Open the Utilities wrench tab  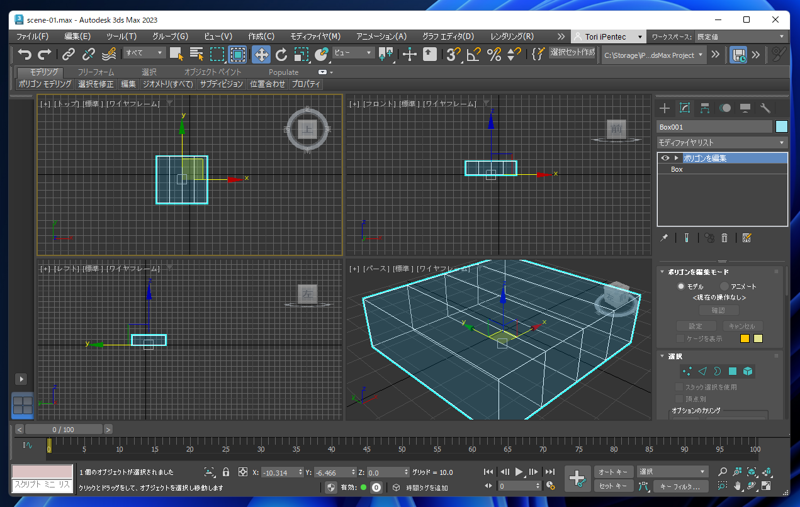765,108
